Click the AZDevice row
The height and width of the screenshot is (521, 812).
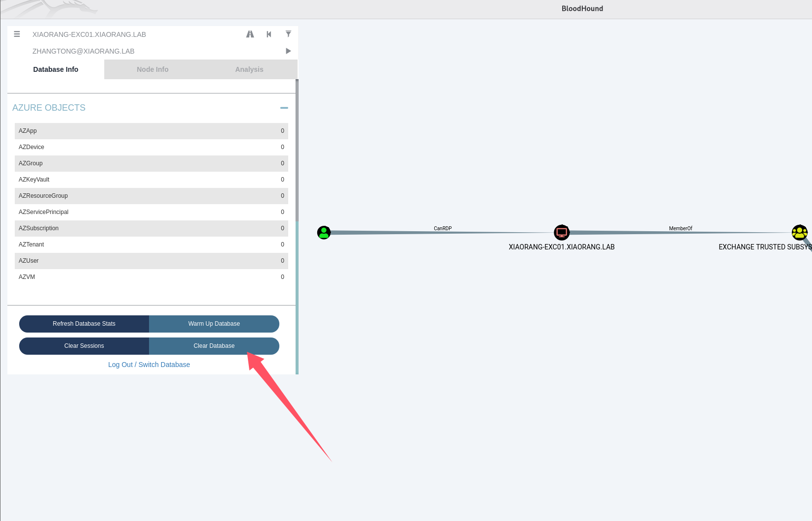point(151,147)
